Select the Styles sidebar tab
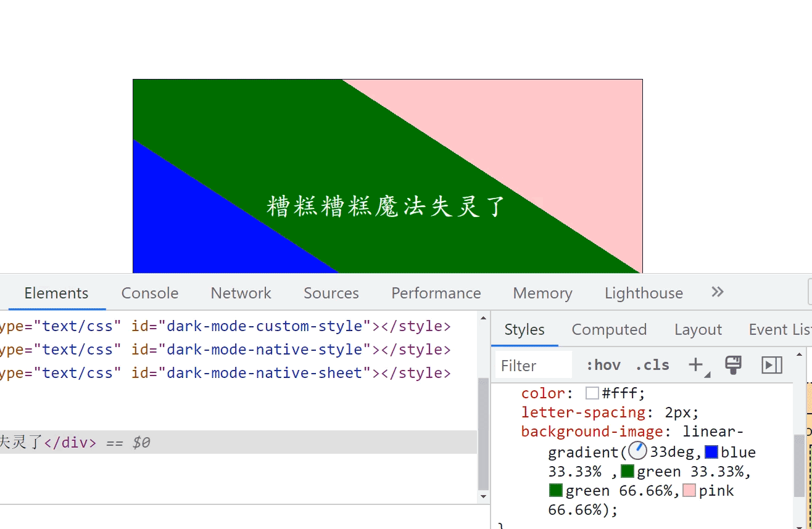812x529 pixels. pos(524,330)
